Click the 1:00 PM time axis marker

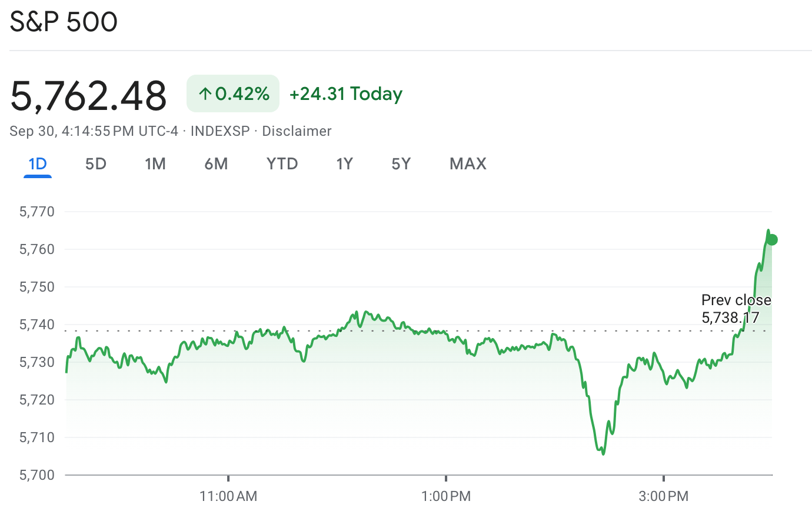coord(446,496)
